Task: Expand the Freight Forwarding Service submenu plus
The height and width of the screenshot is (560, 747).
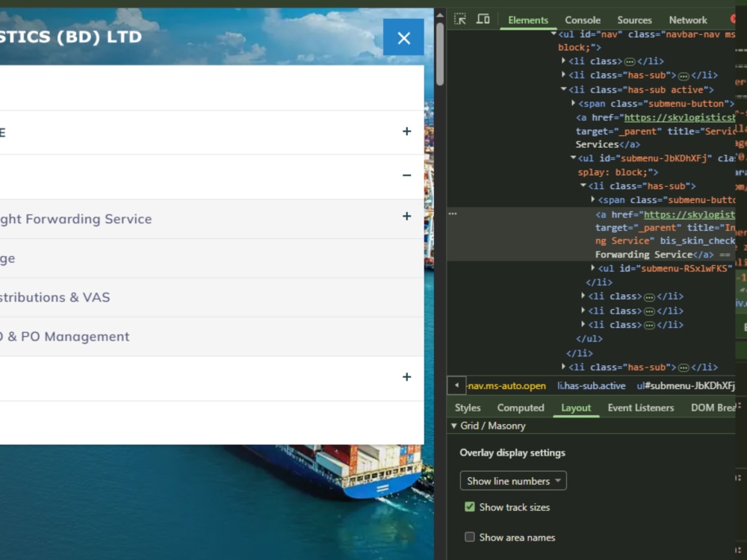Action: click(406, 217)
